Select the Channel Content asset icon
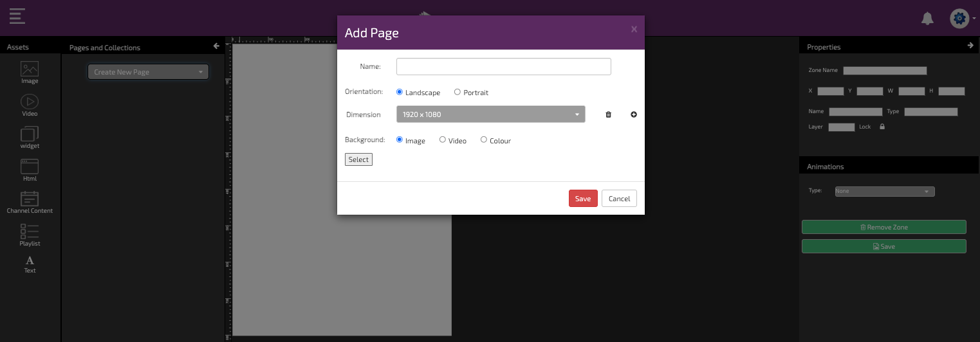980x342 pixels. 30,199
